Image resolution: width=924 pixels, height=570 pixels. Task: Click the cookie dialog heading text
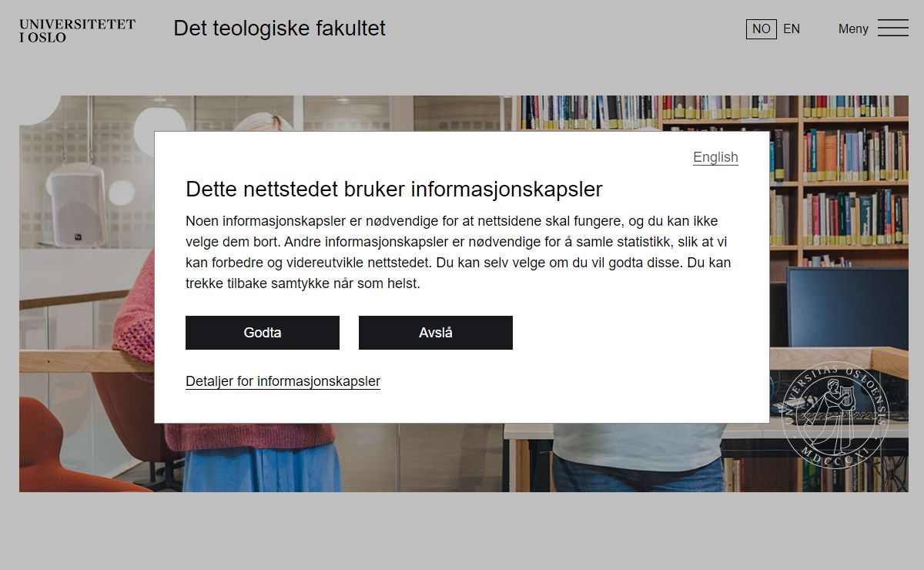(393, 189)
